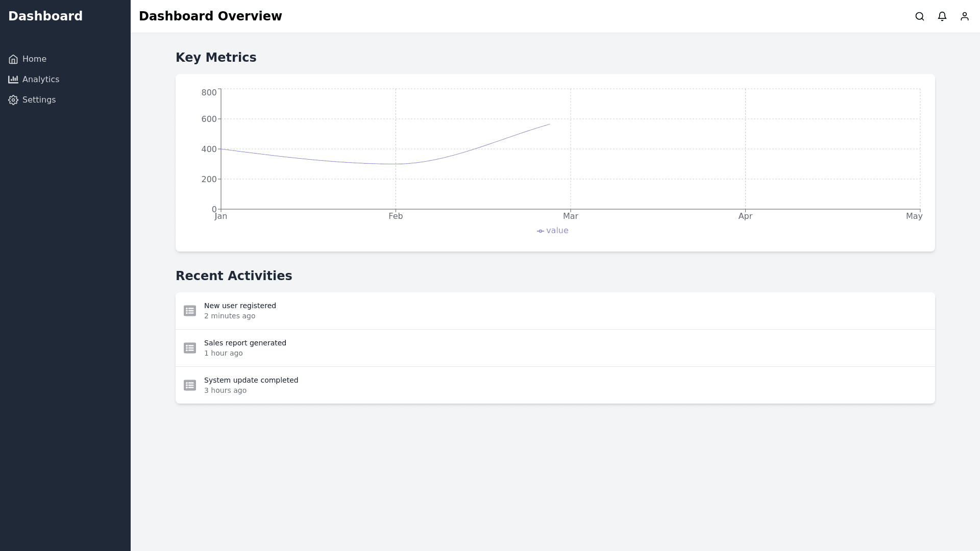Screen dimensions: 980x551
Task: Open notifications bell icon
Action: [942, 16]
